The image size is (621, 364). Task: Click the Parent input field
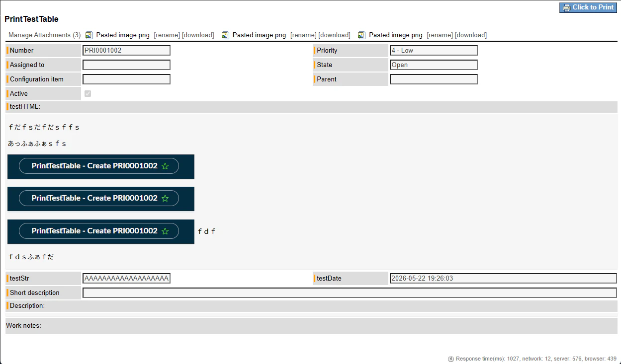(x=434, y=79)
